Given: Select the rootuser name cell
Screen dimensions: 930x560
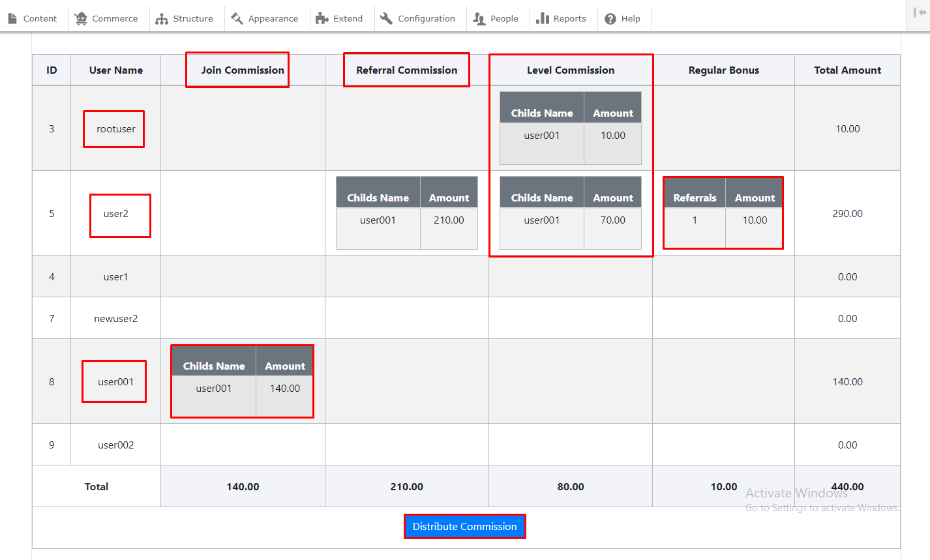Looking at the screenshot, I should click(x=115, y=129).
